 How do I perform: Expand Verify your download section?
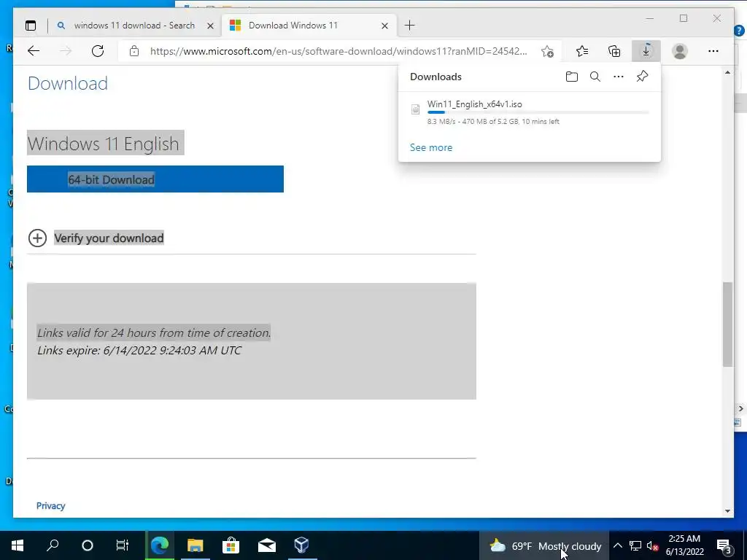click(x=38, y=238)
